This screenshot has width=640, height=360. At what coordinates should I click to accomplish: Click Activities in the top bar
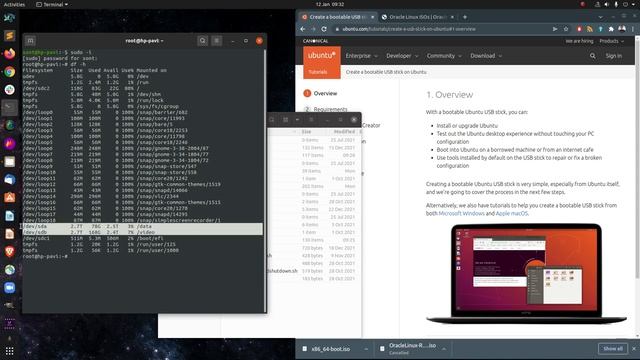14,4
